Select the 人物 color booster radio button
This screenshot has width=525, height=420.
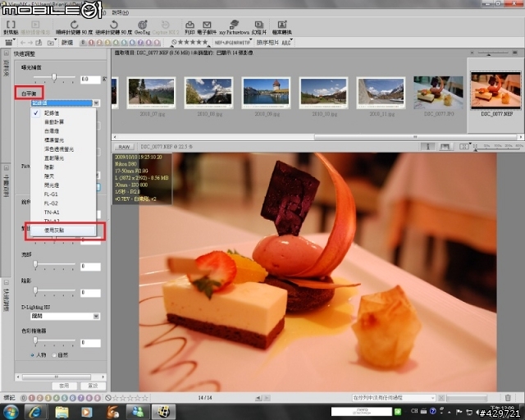(33, 355)
